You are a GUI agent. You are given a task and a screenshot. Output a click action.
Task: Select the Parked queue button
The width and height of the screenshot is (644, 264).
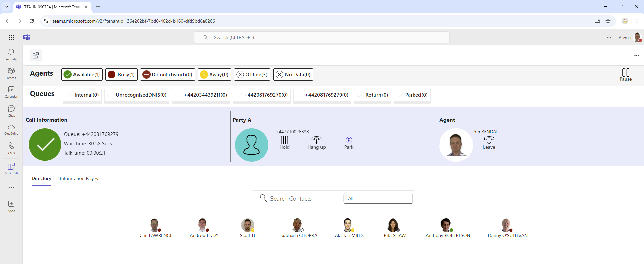[412, 95]
